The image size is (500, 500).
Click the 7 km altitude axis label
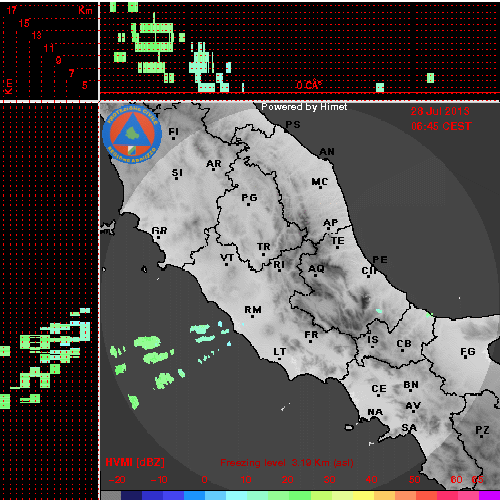point(72,73)
